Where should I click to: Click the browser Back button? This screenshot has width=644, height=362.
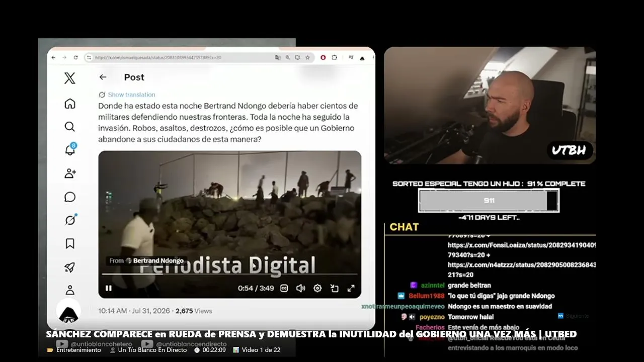point(53,57)
